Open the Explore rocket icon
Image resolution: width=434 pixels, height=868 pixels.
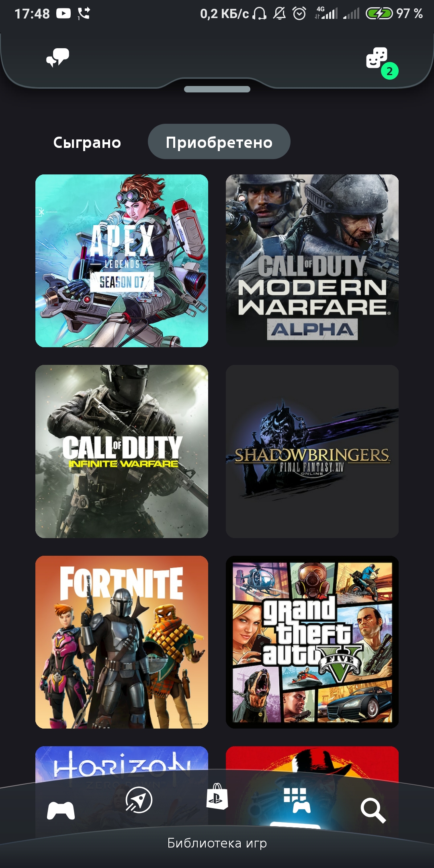(139, 800)
